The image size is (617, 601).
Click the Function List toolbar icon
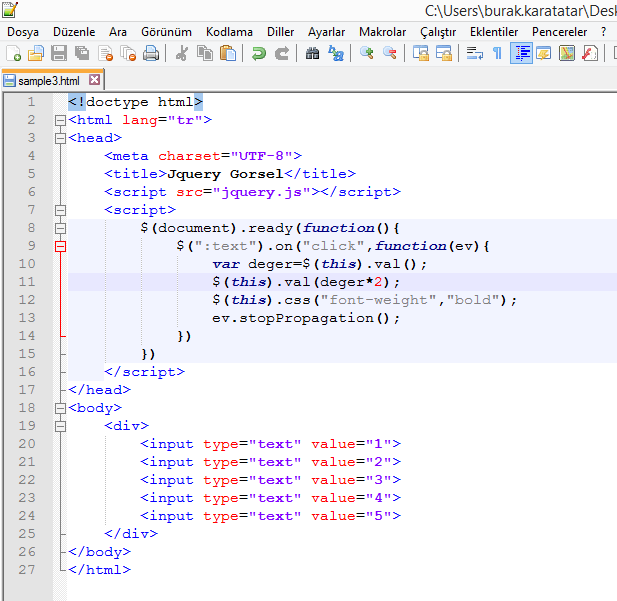click(590, 53)
